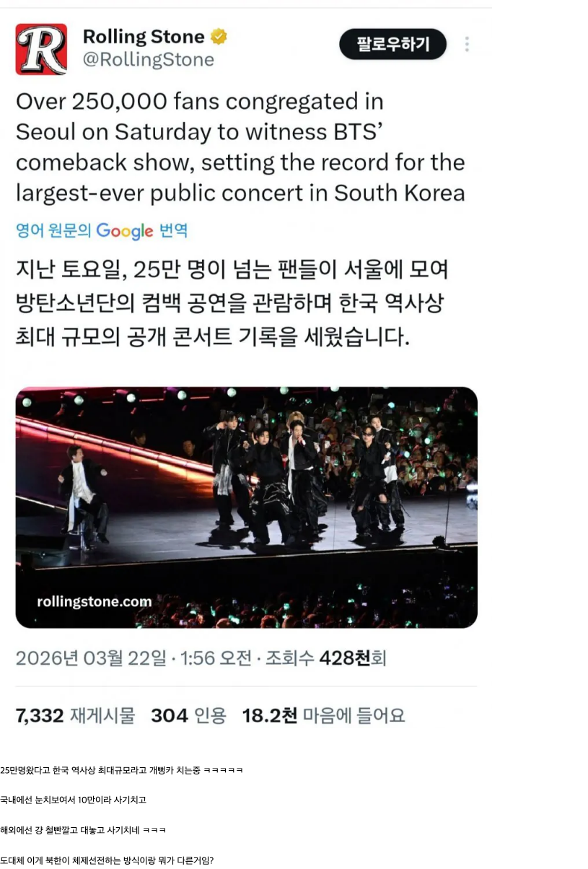
Task: Click the comment line starting 국내에선
Action: (x=73, y=800)
